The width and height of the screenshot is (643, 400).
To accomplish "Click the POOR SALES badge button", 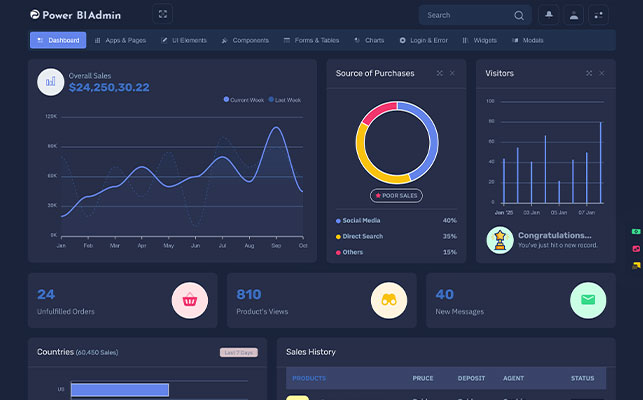I will (396, 196).
